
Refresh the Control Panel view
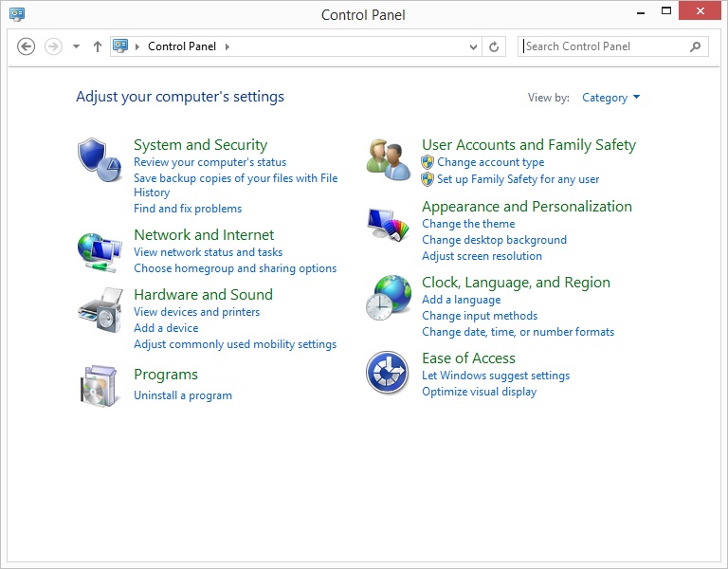coord(494,46)
